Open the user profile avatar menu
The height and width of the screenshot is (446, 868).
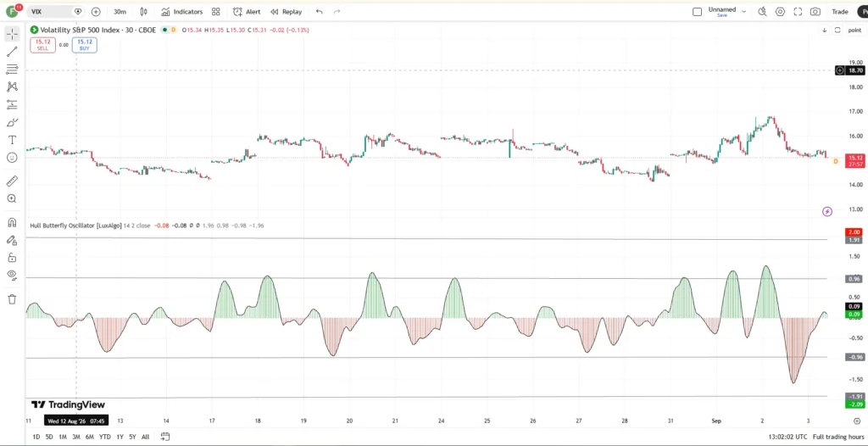point(12,11)
